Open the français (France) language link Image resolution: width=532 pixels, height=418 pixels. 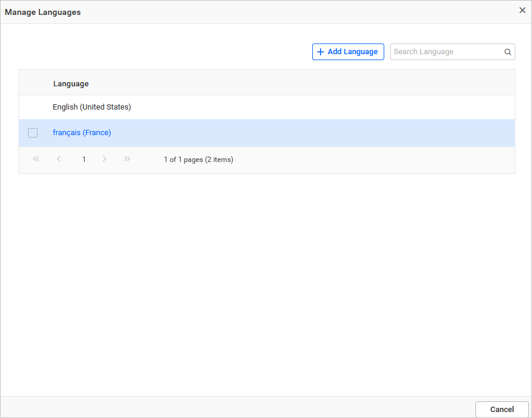click(x=82, y=132)
